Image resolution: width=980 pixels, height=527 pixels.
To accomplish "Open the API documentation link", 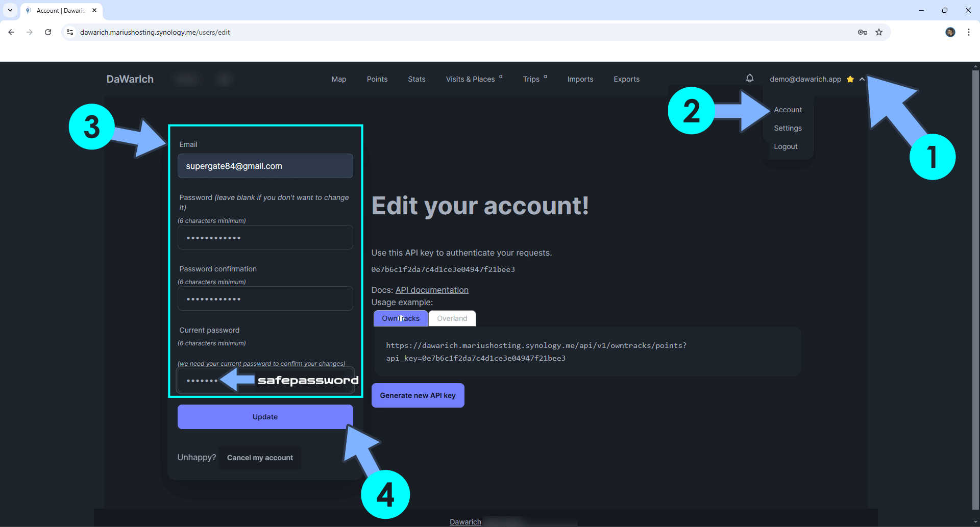I will (x=432, y=290).
